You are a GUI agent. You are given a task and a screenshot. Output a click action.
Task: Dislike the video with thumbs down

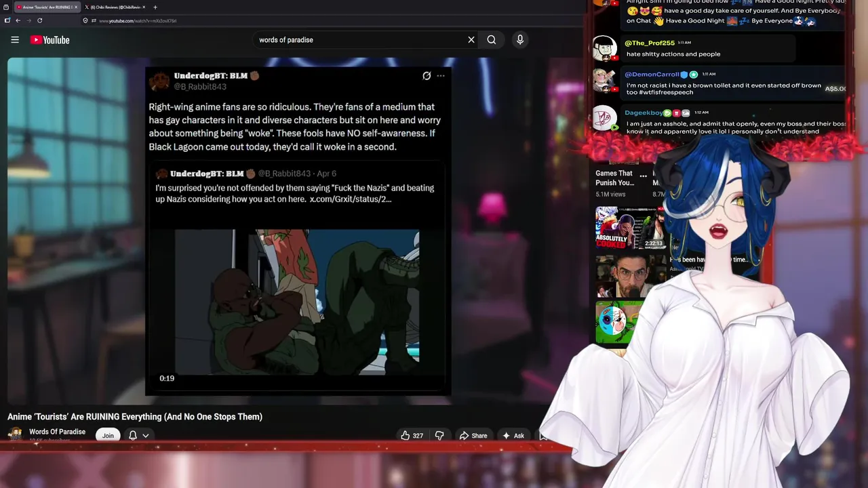(439, 436)
